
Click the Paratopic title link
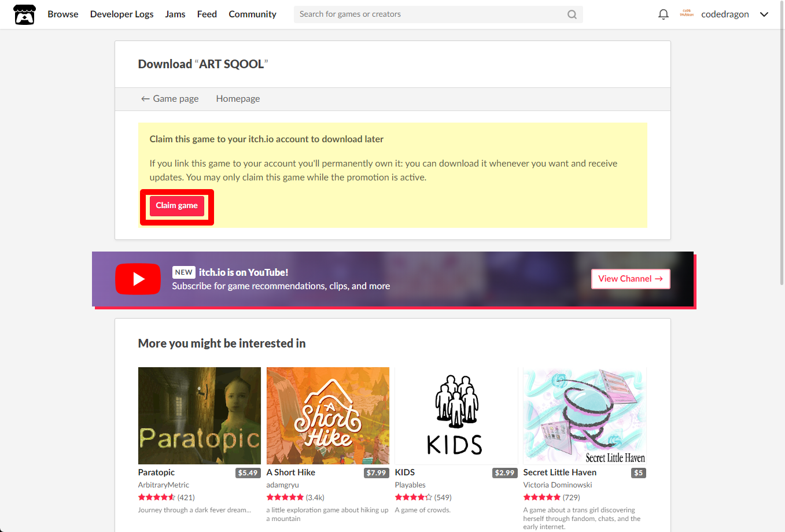pyautogui.click(x=156, y=472)
